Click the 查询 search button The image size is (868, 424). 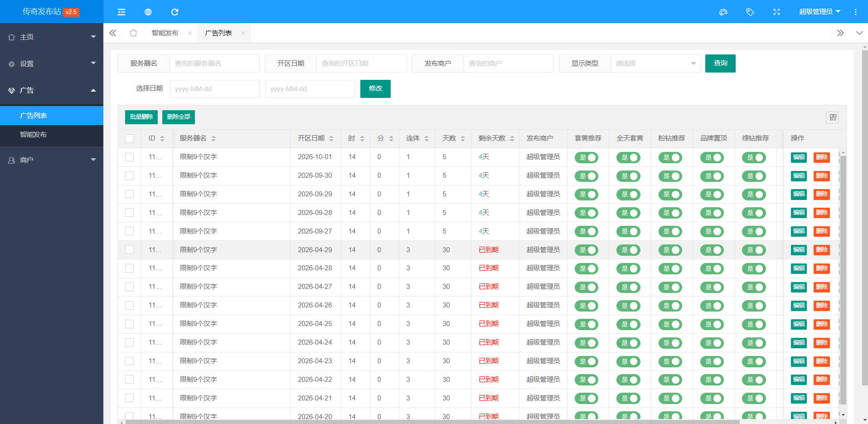(x=720, y=63)
